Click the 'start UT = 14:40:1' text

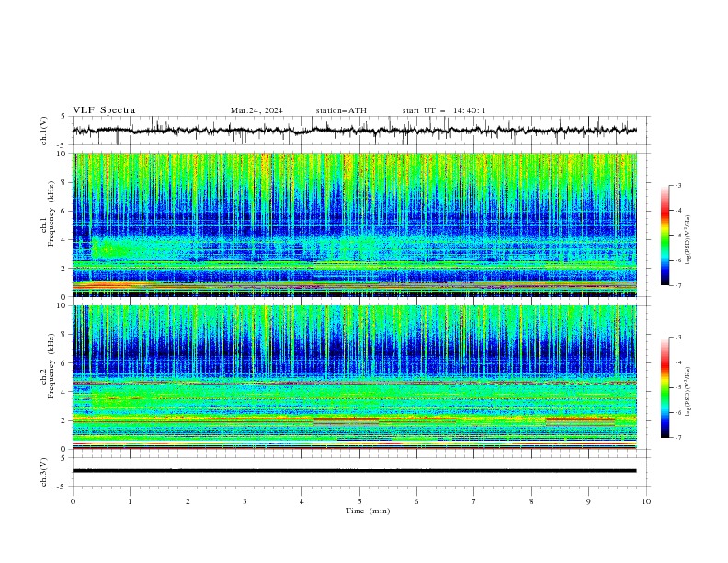pyautogui.click(x=444, y=110)
